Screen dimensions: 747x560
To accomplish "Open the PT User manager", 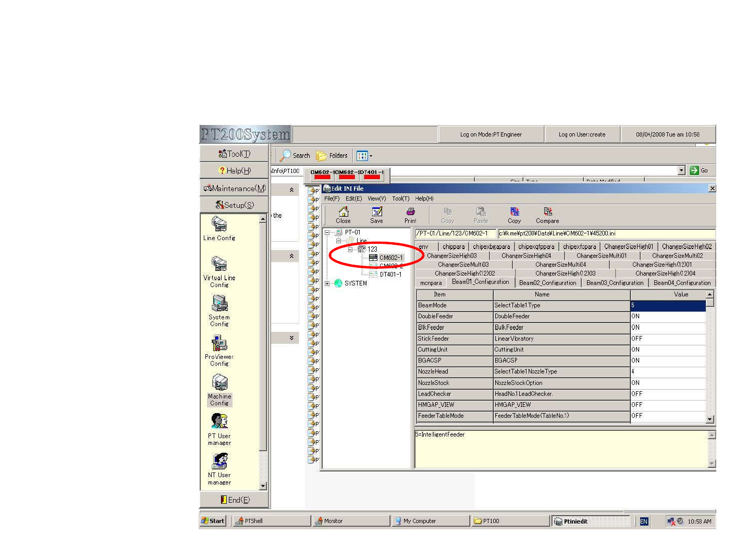I will 219,421.
